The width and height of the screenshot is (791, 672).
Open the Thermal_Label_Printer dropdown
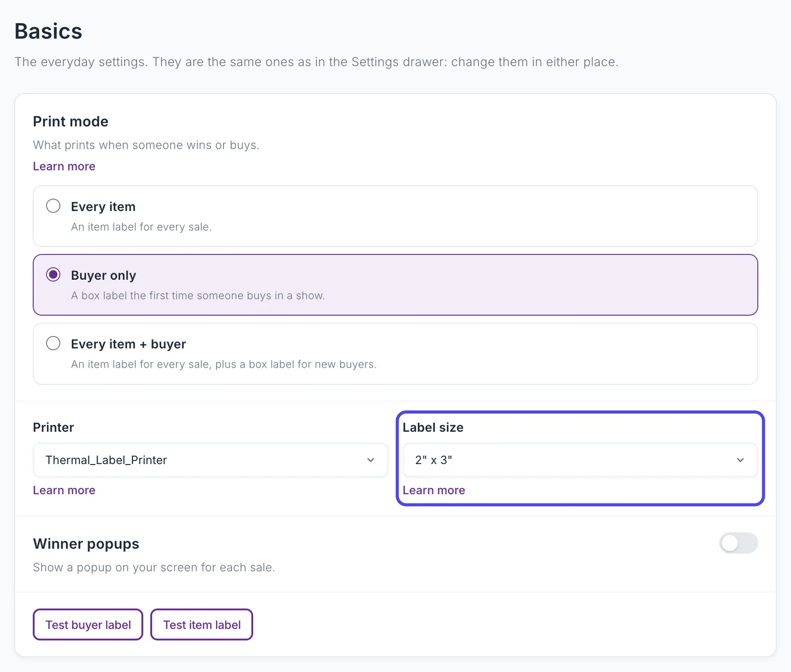(x=210, y=460)
